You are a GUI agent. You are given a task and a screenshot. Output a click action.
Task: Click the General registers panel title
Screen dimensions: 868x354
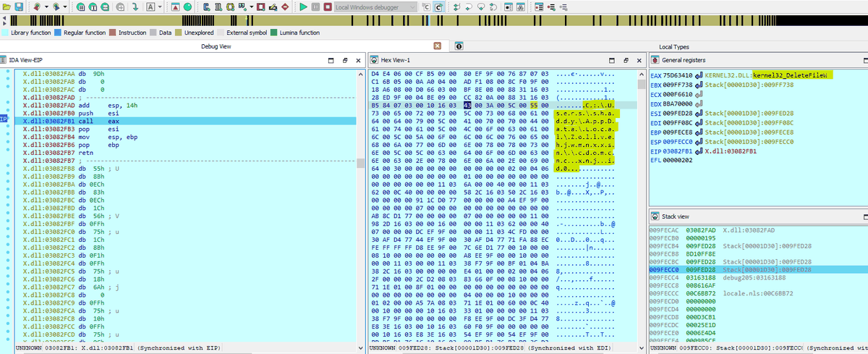pyautogui.click(x=683, y=60)
